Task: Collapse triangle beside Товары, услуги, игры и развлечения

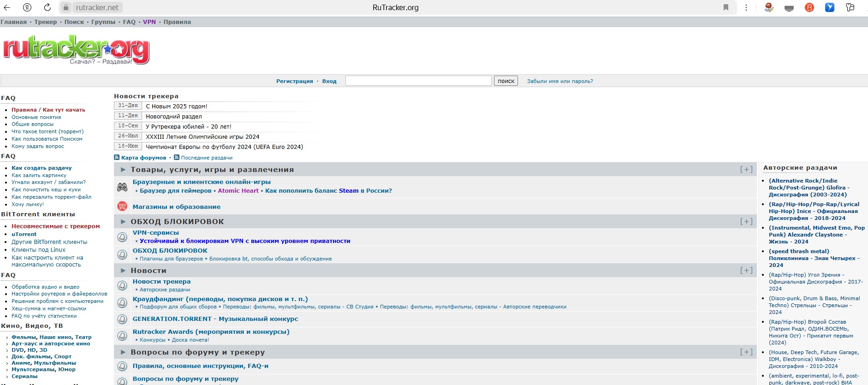Action: [x=123, y=170]
